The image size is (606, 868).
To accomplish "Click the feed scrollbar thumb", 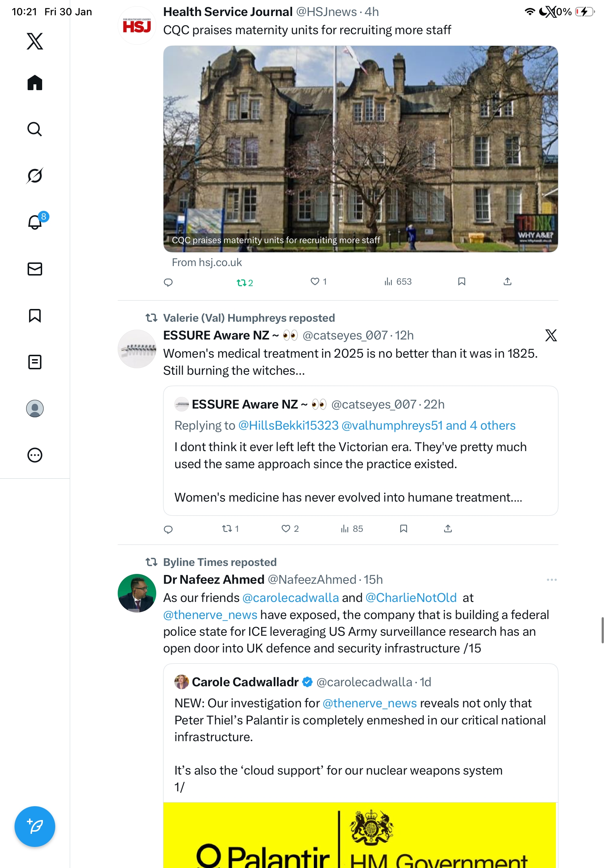I will tap(603, 630).
